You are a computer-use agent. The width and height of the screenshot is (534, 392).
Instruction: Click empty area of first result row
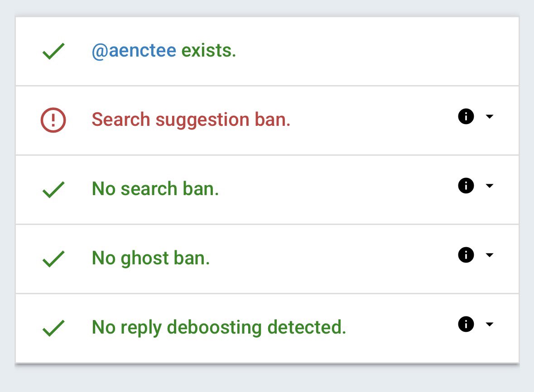(x=375, y=51)
